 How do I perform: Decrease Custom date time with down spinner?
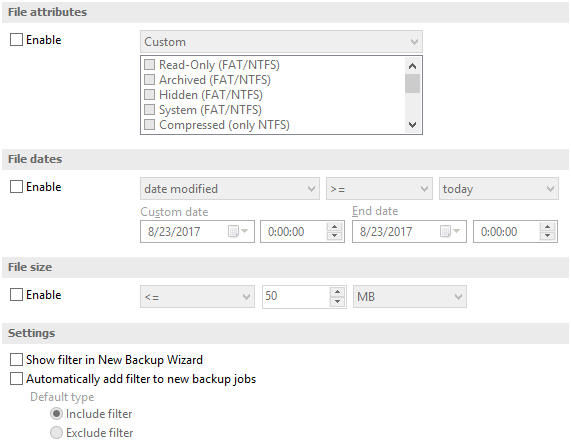(x=334, y=236)
